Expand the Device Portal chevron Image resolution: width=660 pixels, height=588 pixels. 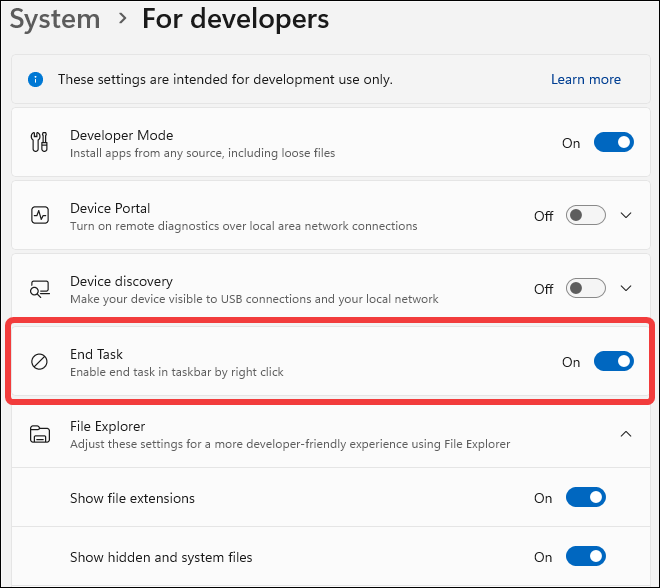coord(626,216)
